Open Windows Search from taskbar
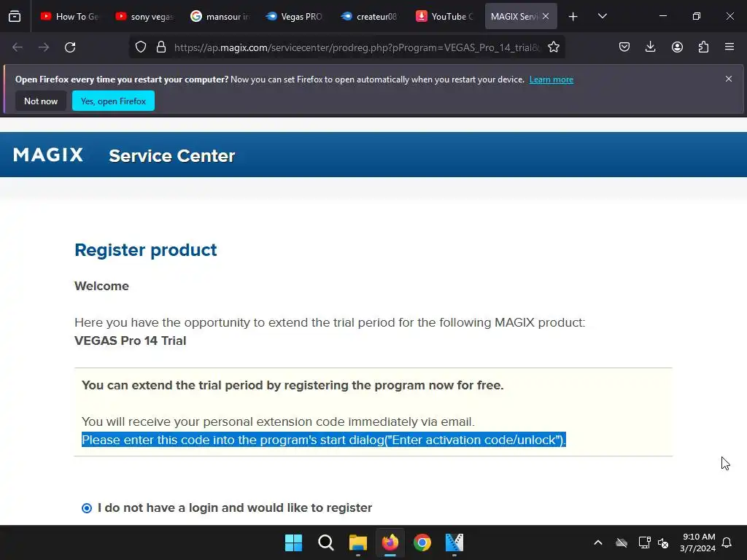 tap(326, 542)
